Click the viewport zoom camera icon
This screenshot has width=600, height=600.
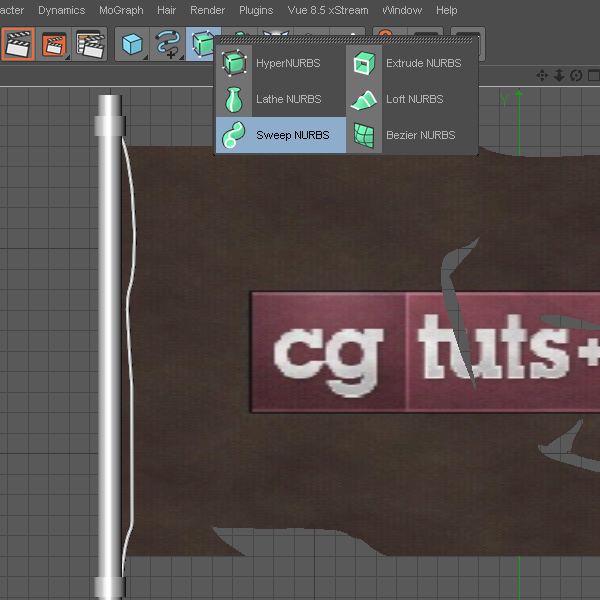coord(559,75)
